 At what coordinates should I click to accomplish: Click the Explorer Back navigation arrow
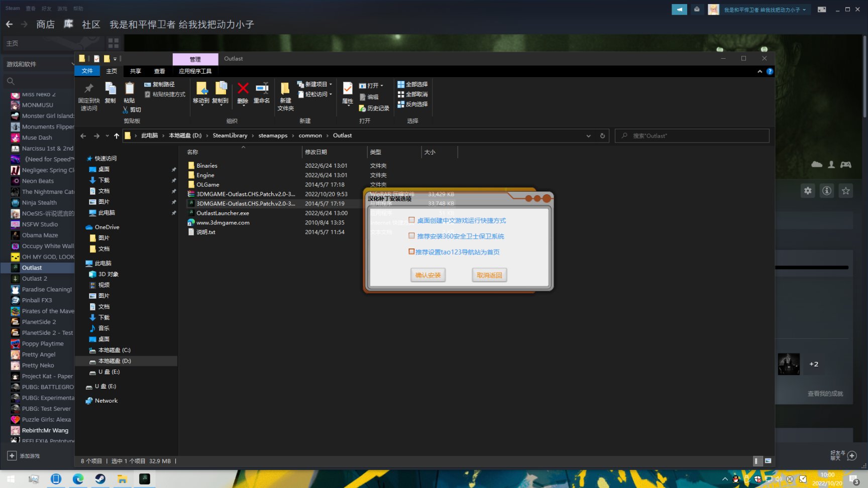tap(83, 136)
